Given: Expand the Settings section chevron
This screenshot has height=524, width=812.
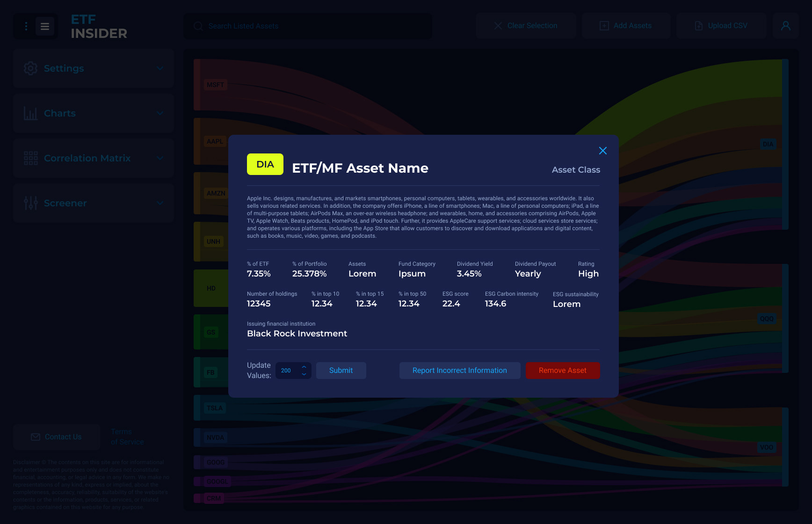Looking at the screenshot, I should (160, 68).
